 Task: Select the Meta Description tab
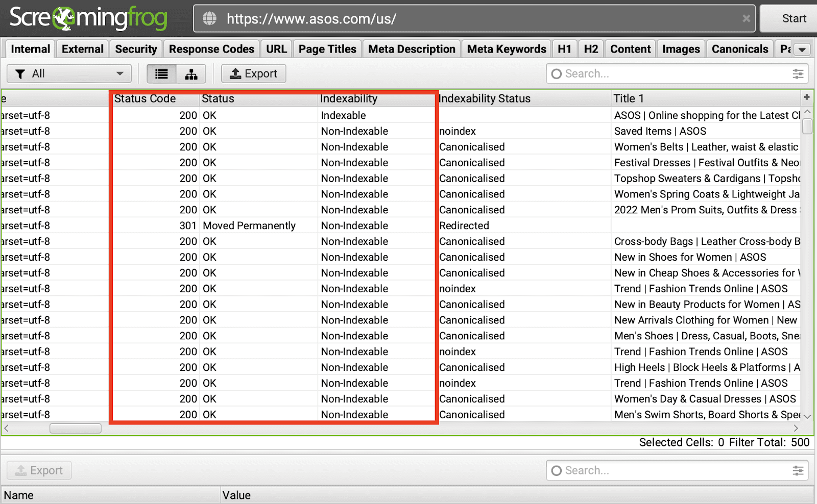click(x=412, y=49)
